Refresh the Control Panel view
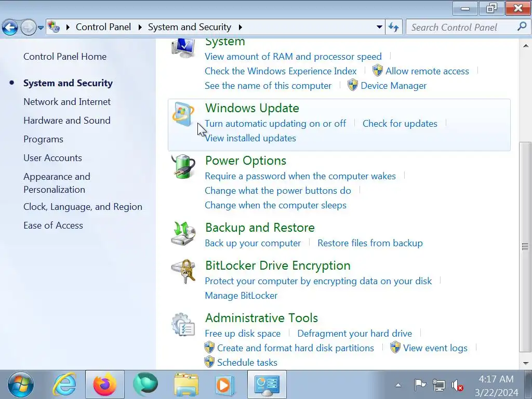 click(x=394, y=27)
